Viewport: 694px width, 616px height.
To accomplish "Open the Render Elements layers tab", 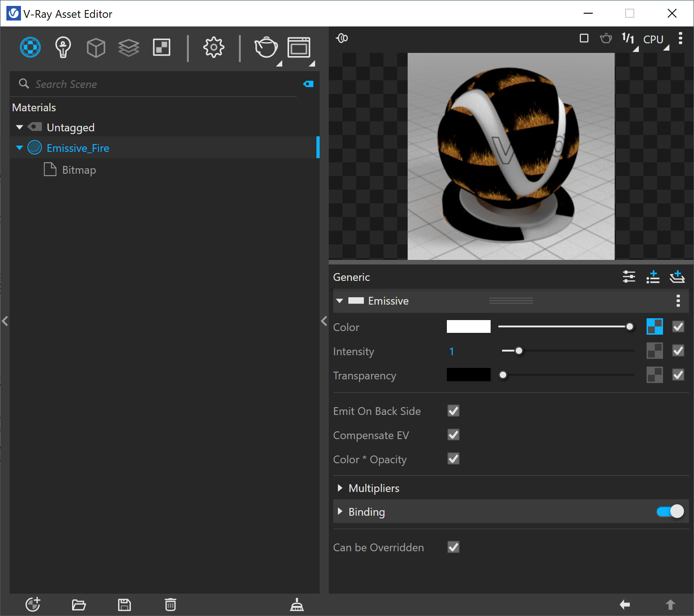I will 129,47.
